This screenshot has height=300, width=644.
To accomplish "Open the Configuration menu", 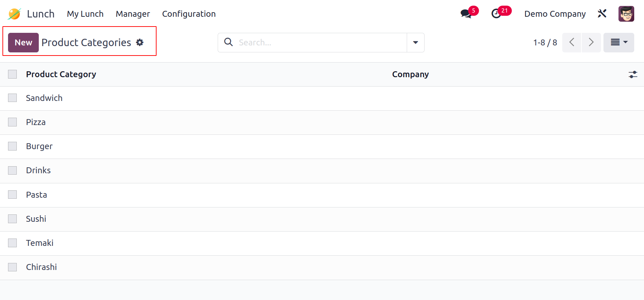I will point(189,14).
